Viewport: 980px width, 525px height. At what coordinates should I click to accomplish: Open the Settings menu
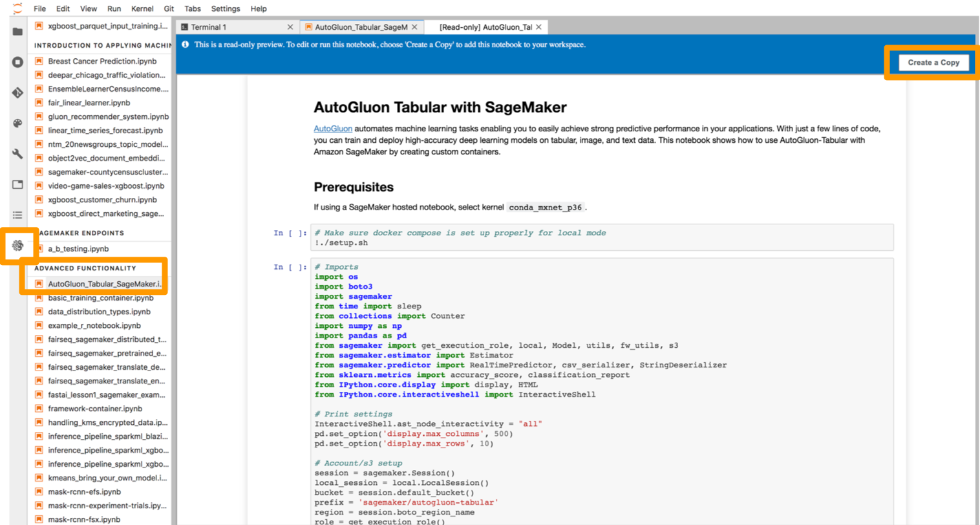pos(226,8)
